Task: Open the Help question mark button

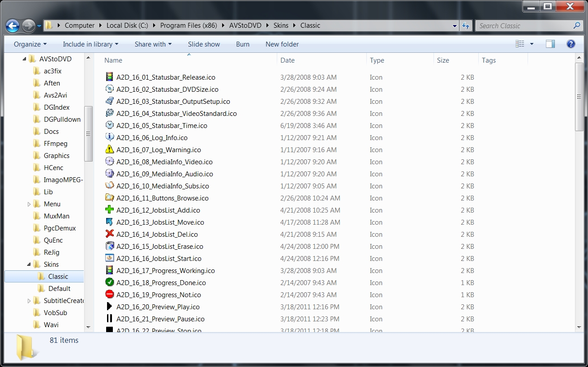Action: pyautogui.click(x=571, y=44)
